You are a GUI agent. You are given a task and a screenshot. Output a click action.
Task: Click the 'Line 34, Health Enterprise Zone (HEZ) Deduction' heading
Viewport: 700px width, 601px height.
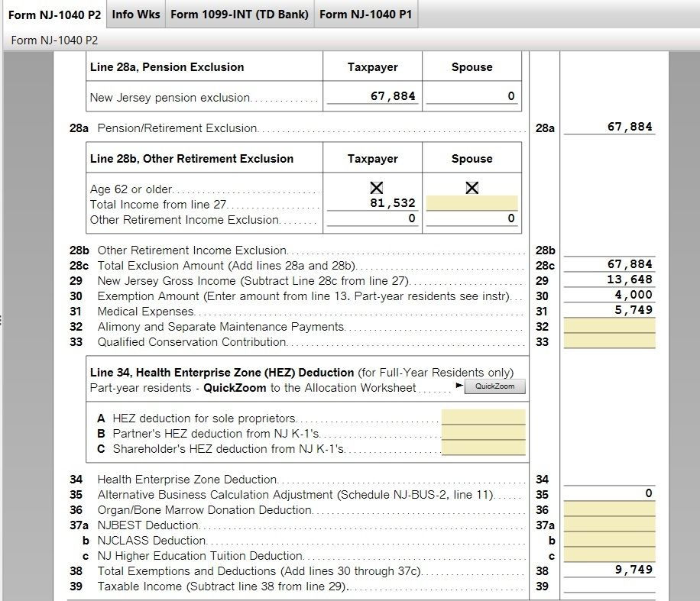tap(222, 373)
